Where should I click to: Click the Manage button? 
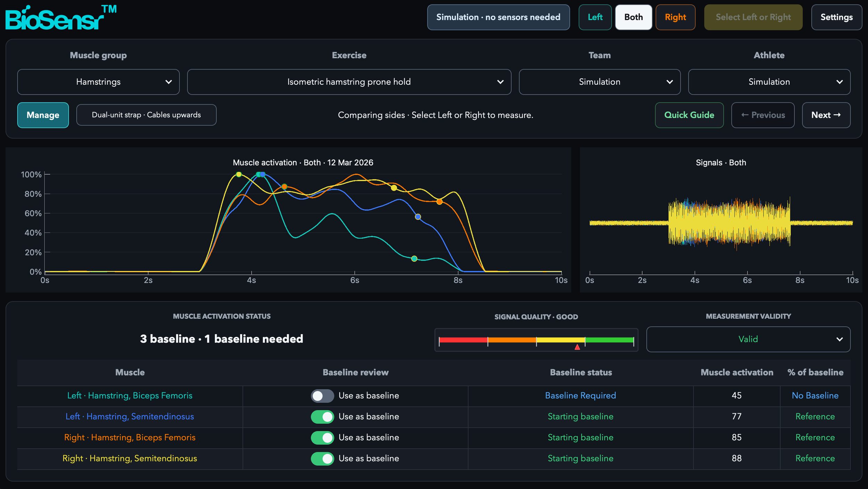(x=43, y=115)
